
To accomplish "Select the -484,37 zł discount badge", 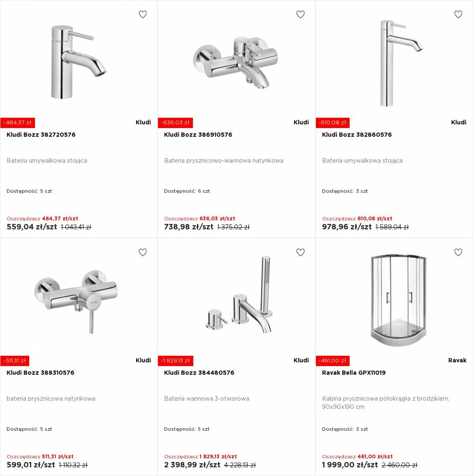I will click(x=17, y=123).
